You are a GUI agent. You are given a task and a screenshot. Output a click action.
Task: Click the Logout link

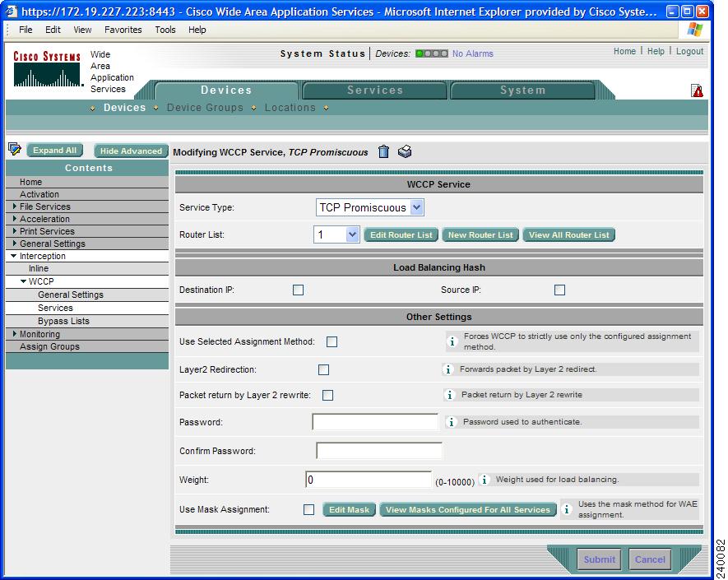click(x=689, y=51)
